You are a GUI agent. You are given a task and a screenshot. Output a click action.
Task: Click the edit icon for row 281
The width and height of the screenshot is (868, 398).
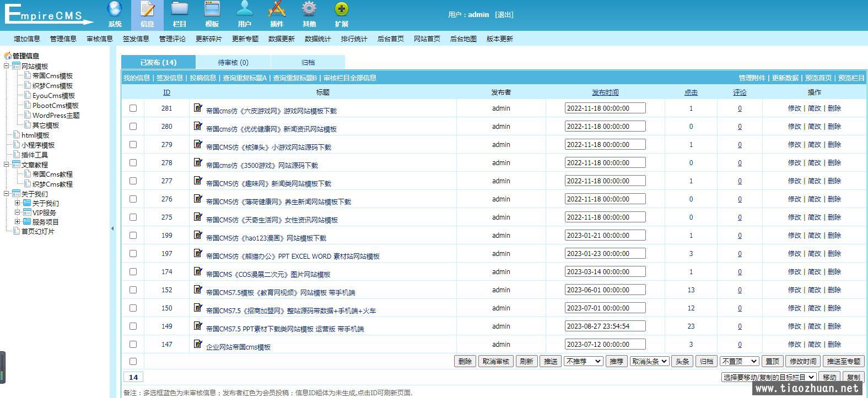click(x=198, y=108)
